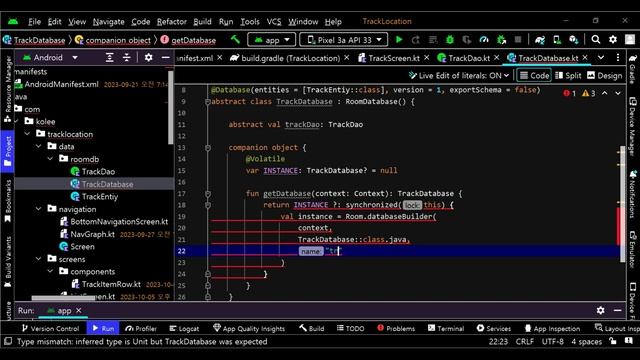The height and width of the screenshot is (360, 640).
Task: Switch editor to Code view
Action: 534,76
